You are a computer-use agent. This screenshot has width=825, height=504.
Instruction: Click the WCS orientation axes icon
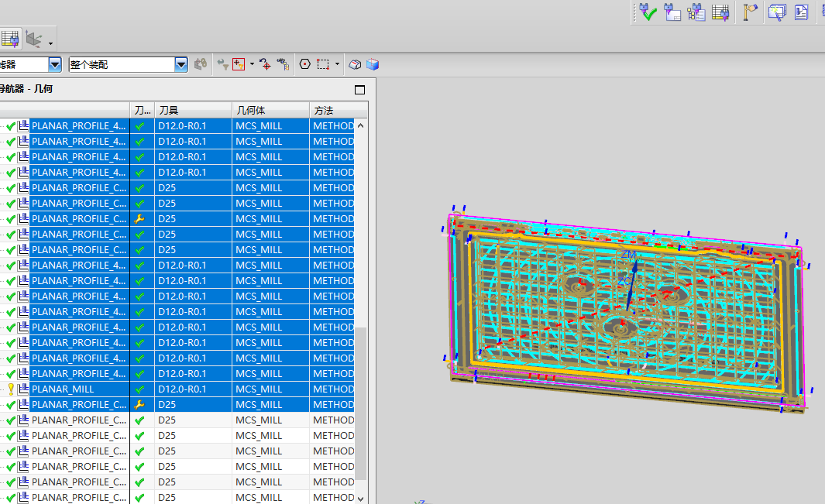[33, 38]
